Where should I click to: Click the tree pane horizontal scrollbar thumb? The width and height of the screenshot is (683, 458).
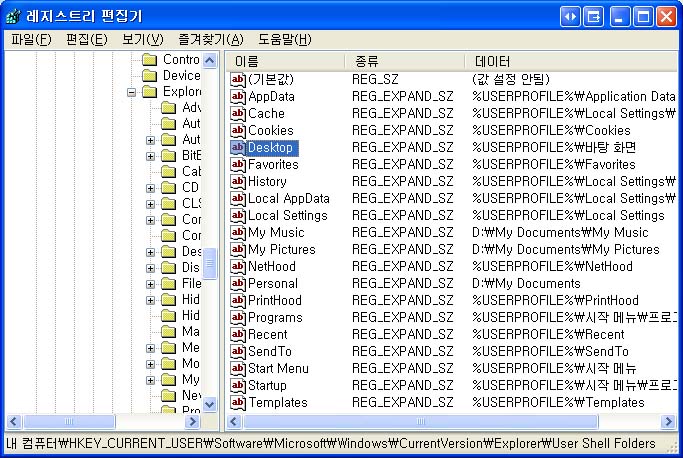click(x=69, y=421)
